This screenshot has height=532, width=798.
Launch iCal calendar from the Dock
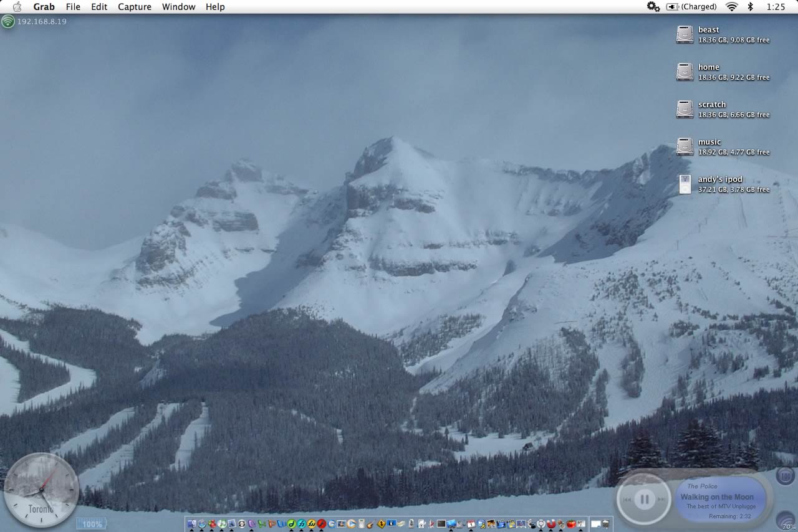coord(471,524)
